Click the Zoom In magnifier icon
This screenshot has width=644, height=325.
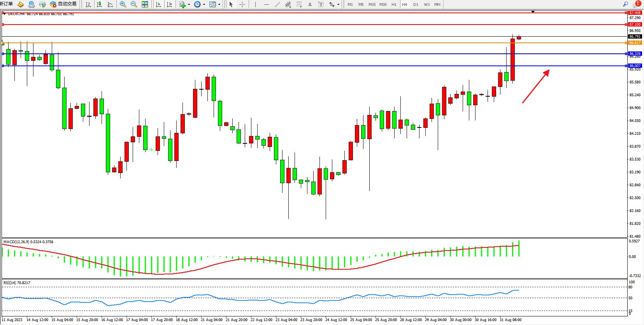(x=123, y=4)
